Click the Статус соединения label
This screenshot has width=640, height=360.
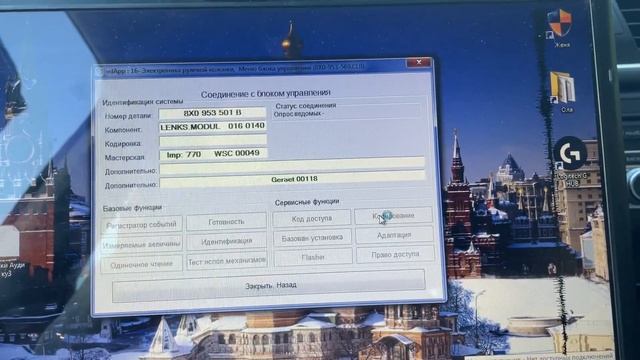pos(306,106)
